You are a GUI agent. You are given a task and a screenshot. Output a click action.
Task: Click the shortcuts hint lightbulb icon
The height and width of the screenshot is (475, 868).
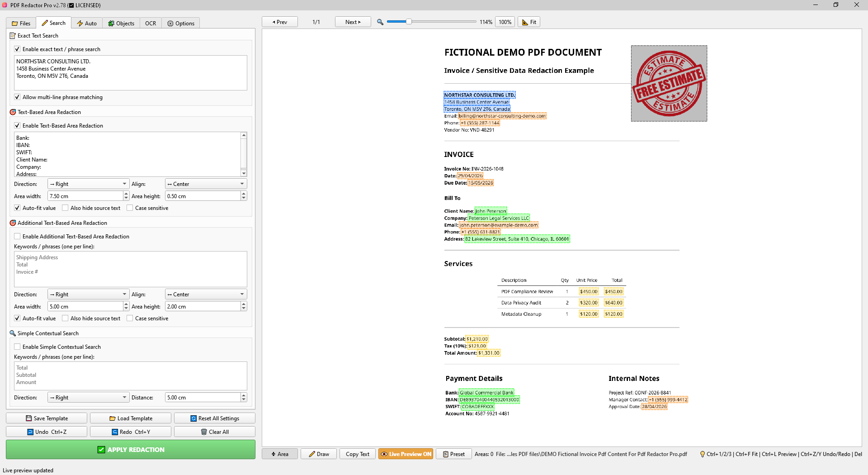703,454
